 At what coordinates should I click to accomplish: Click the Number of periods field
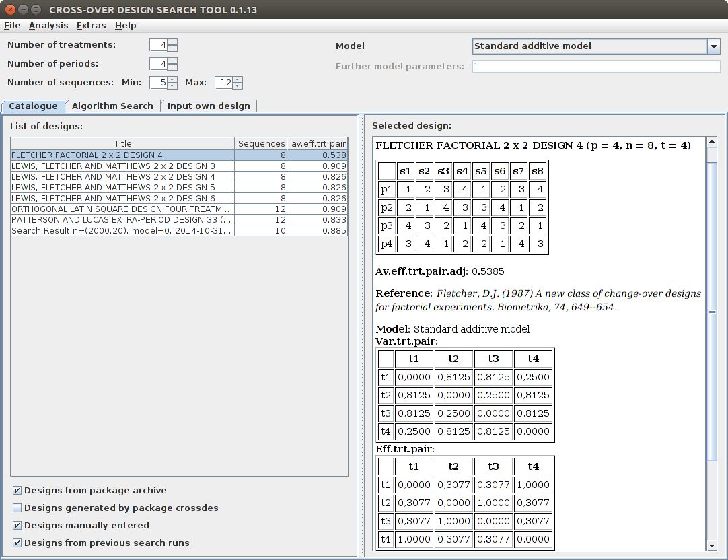158,64
